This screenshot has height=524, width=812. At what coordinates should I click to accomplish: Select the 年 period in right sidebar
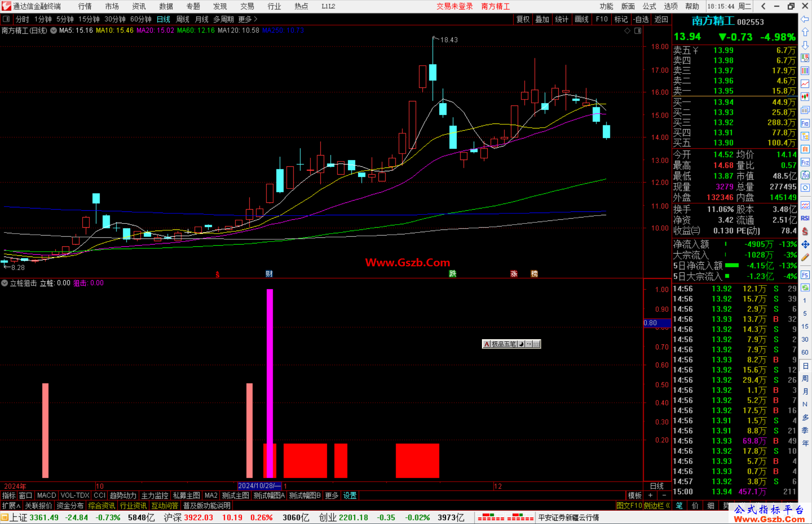[805, 443]
